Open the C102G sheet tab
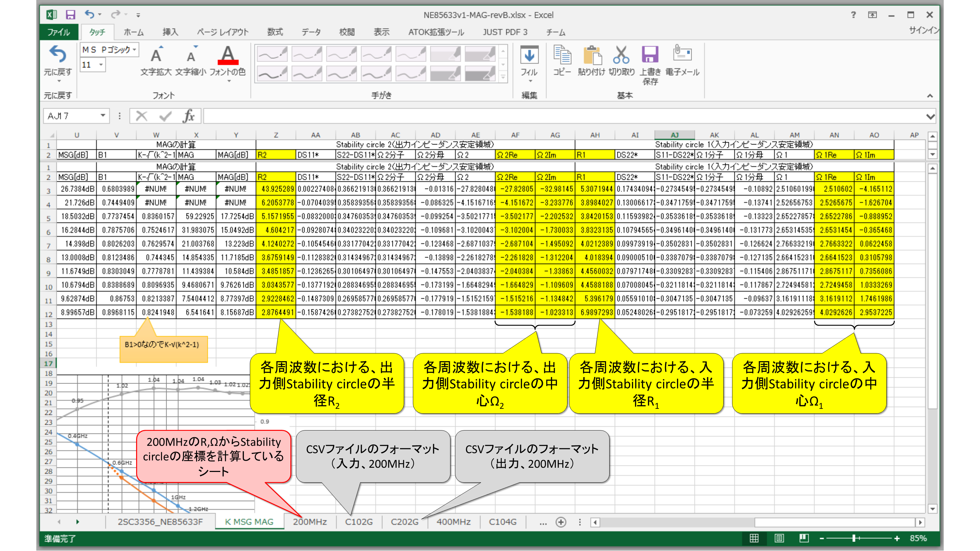Image resolution: width=980 pixels, height=551 pixels. tap(359, 522)
